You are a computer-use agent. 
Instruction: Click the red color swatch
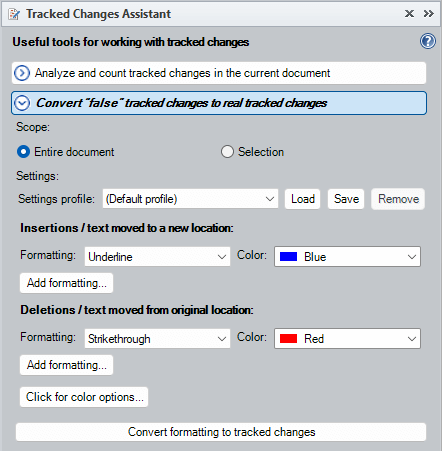coord(288,339)
